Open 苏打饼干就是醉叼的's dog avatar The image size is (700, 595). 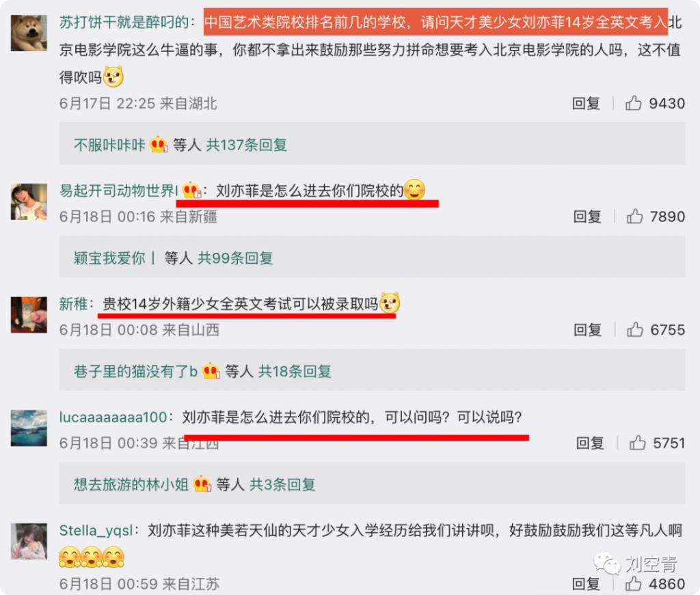tap(29, 33)
